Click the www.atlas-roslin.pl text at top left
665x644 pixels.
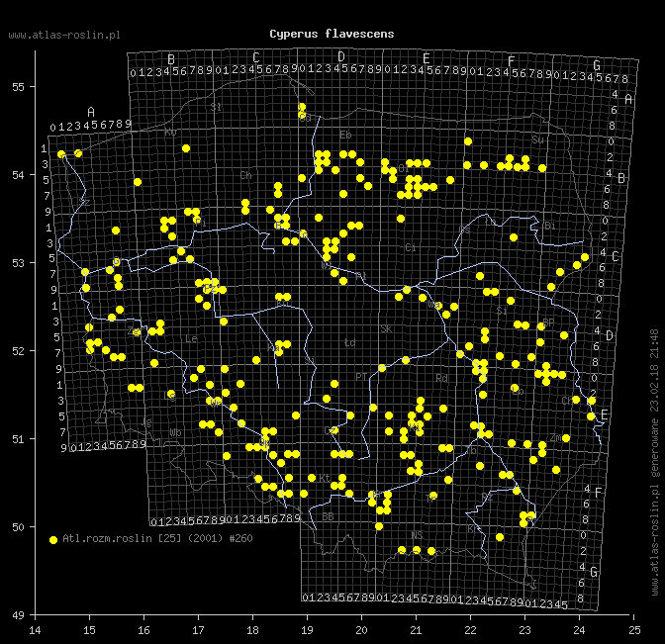tap(64, 36)
